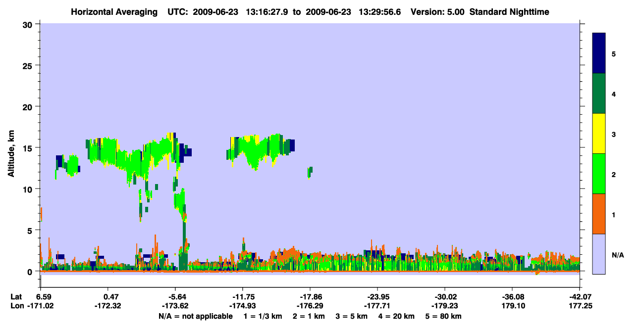Click the altitude tick label 25
Screen dimensions: 644x330
click(x=29, y=66)
